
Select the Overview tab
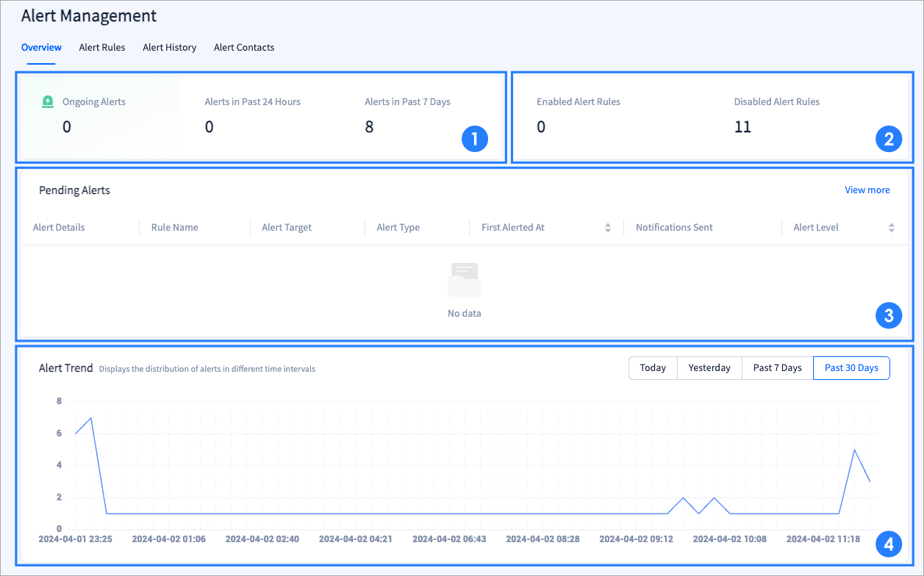click(x=41, y=48)
